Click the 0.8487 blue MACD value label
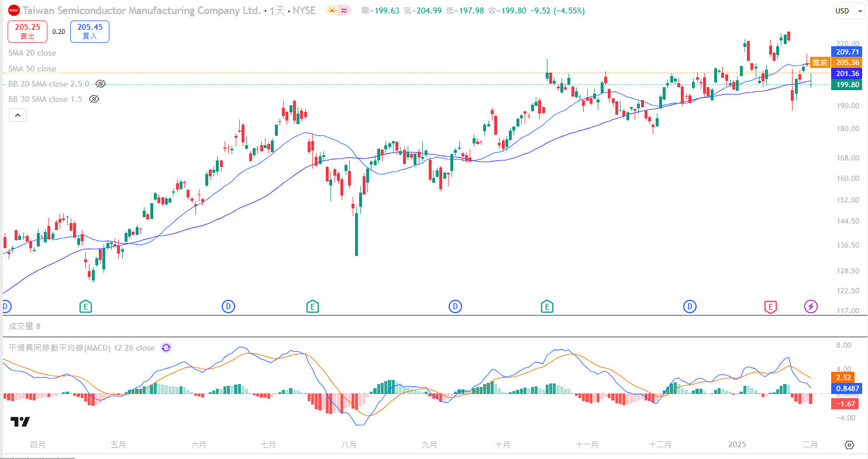 pos(848,388)
